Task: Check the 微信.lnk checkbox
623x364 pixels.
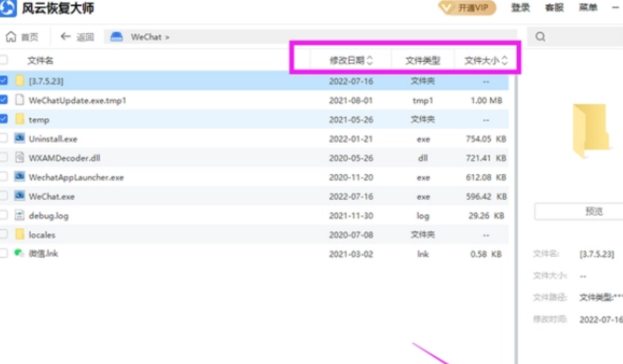Action: tap(4, 253)
